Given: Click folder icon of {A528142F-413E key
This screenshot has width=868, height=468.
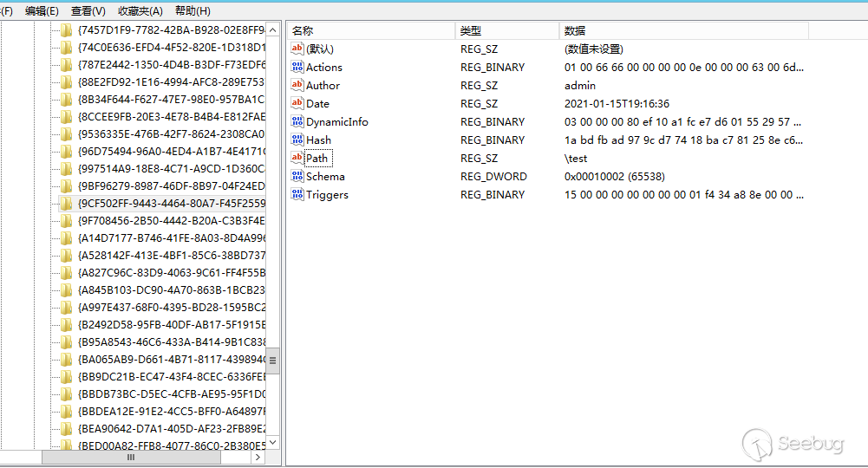Looking at the screenshot, I should [x=67, y=256].
